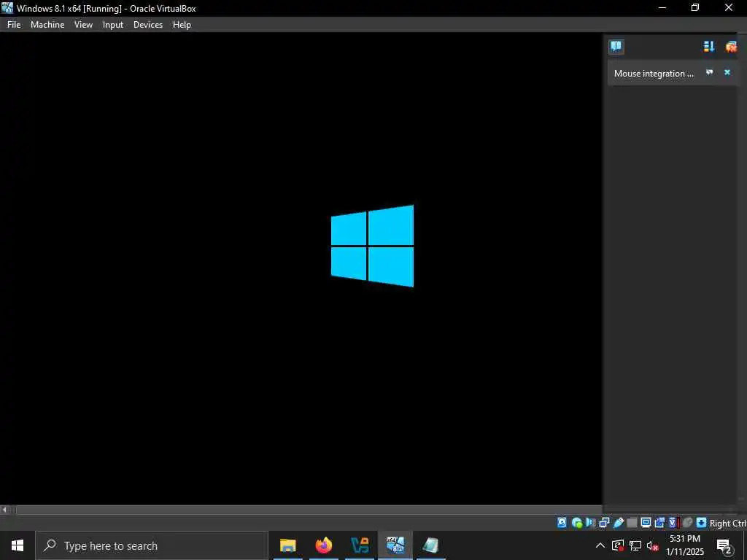Screen dimensions: 747x560
Task: Click the VirtualBox window title bar icon
Action: (x=7, y=8)
